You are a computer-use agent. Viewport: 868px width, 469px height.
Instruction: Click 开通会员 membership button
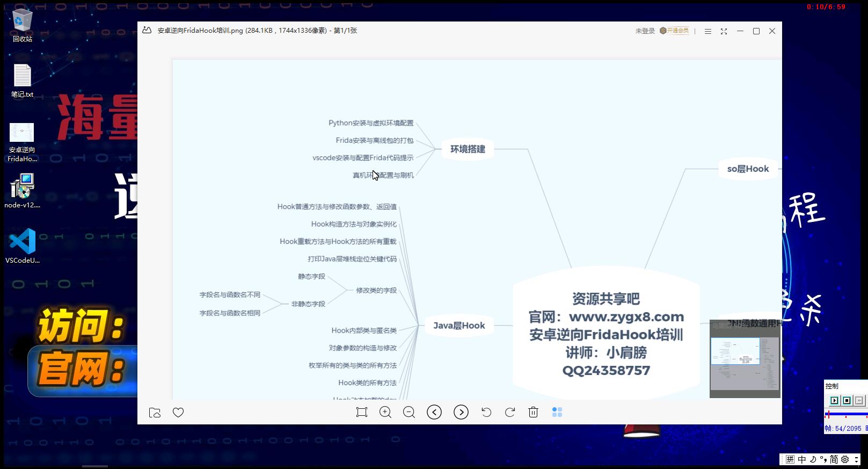coord(674,31)
